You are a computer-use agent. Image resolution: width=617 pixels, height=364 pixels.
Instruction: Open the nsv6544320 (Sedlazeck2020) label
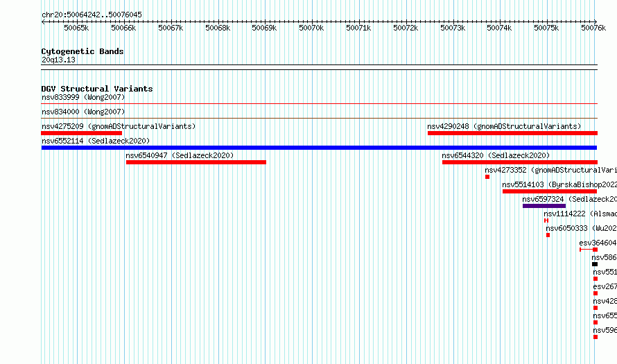tap(496, 155)
